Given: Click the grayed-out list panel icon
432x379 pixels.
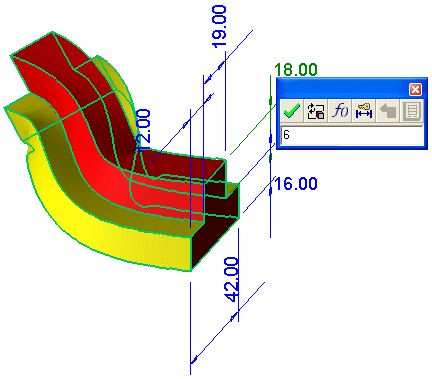Looking at the screenshot, I should coord(412,111).
